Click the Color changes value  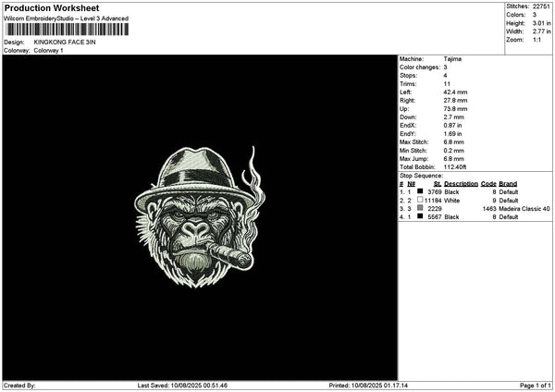click(x=445, y=67)
